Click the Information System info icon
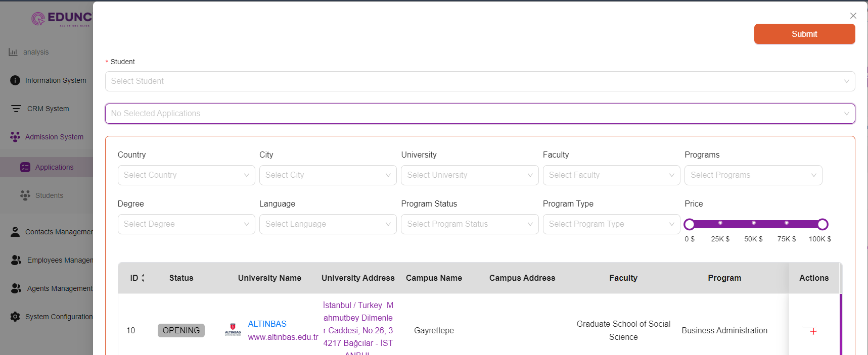 (x=15, y=80)
